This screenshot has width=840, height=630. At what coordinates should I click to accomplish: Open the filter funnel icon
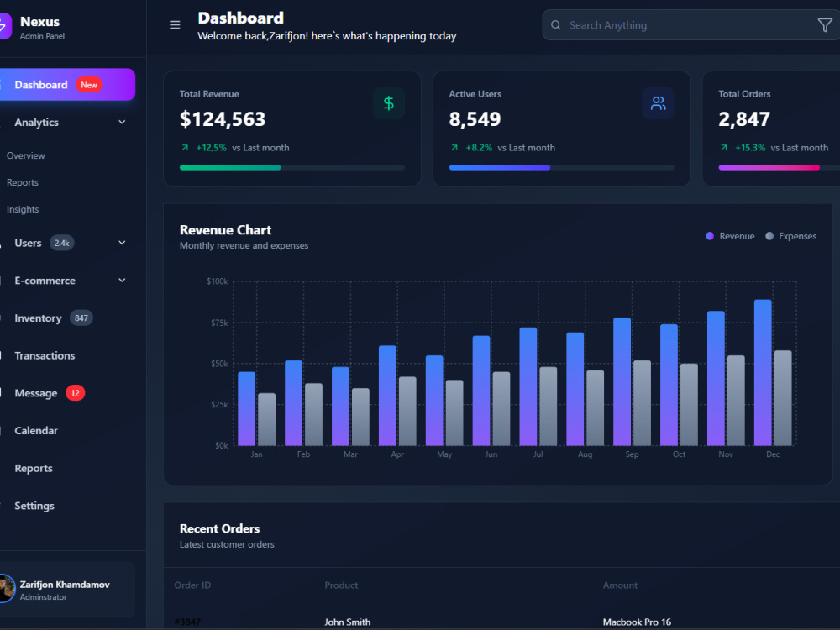tap(825, 25)
